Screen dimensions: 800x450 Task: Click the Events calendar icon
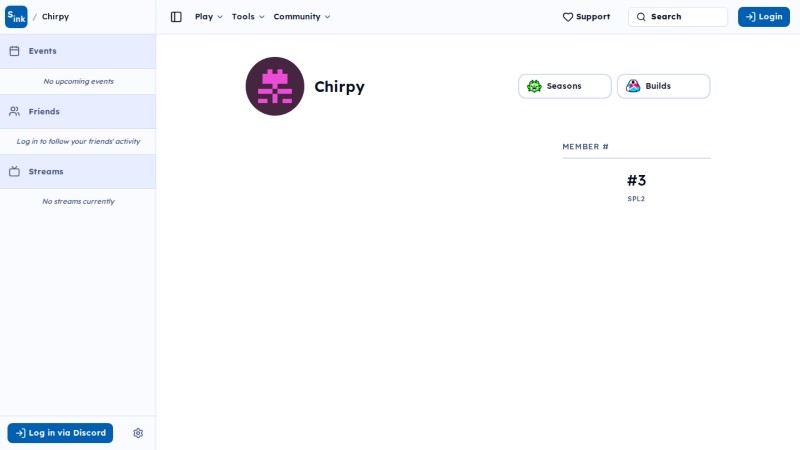tap(14, 51)
